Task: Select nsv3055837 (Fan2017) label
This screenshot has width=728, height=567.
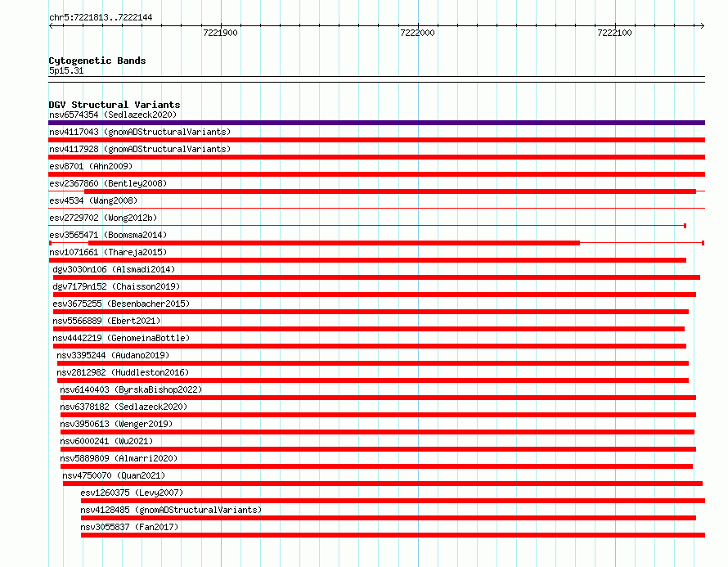Action: (129, 527)
